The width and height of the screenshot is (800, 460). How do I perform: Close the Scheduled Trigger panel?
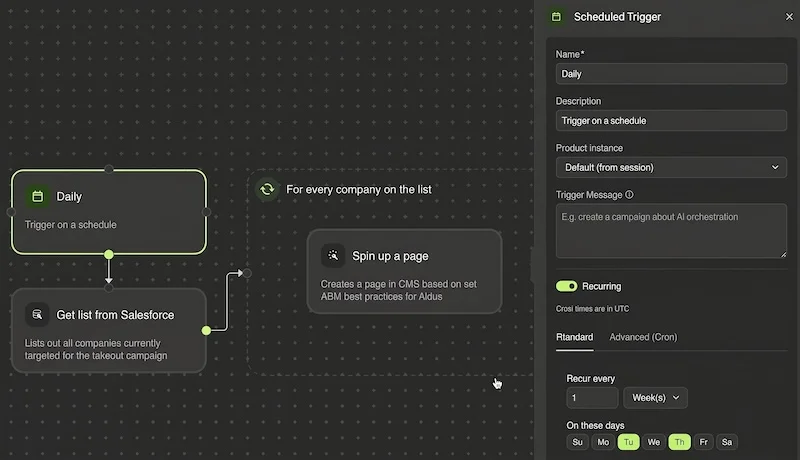click(x=789, y=17)
